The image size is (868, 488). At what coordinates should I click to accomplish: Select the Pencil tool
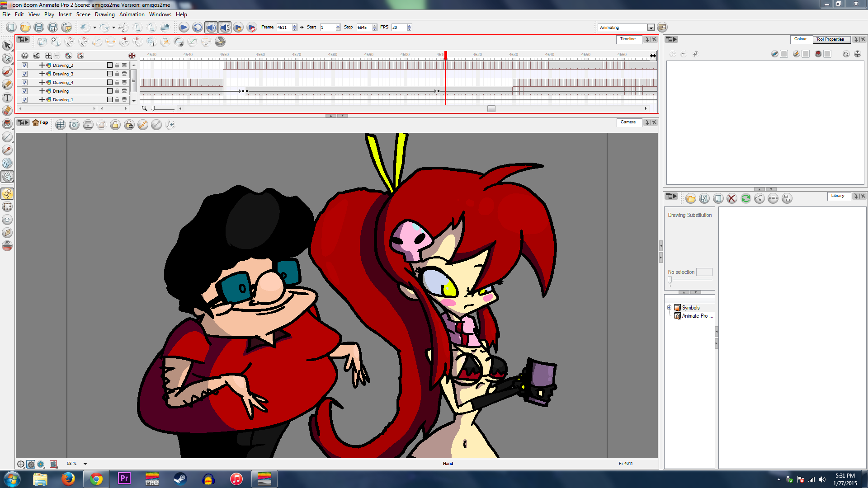pos(7,84)
